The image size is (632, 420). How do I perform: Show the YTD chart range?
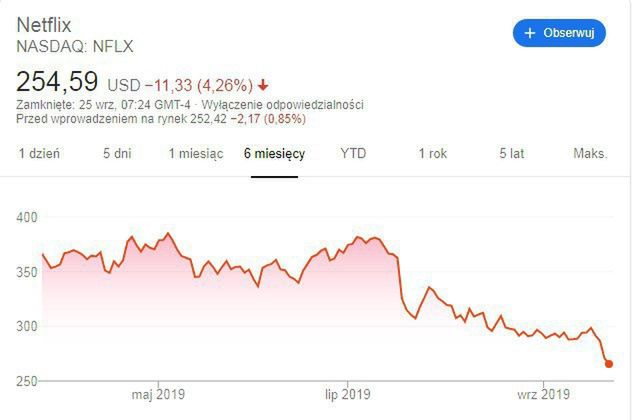[x=353, y=153]
